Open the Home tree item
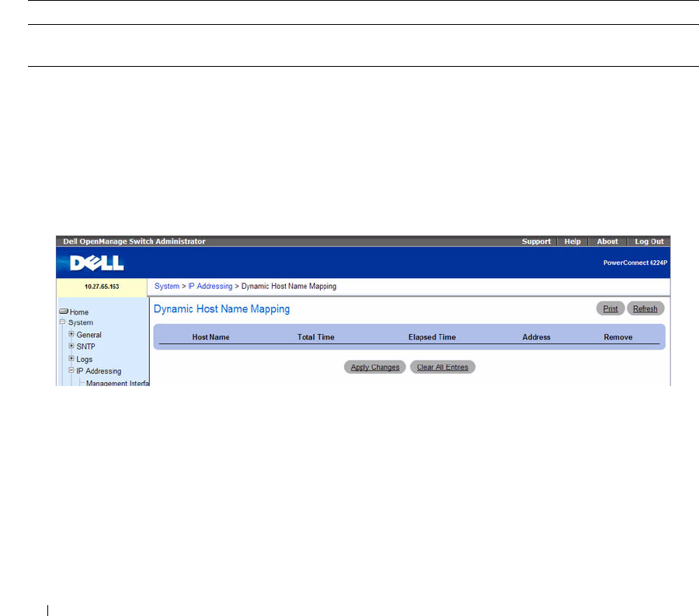 (79, 312)
